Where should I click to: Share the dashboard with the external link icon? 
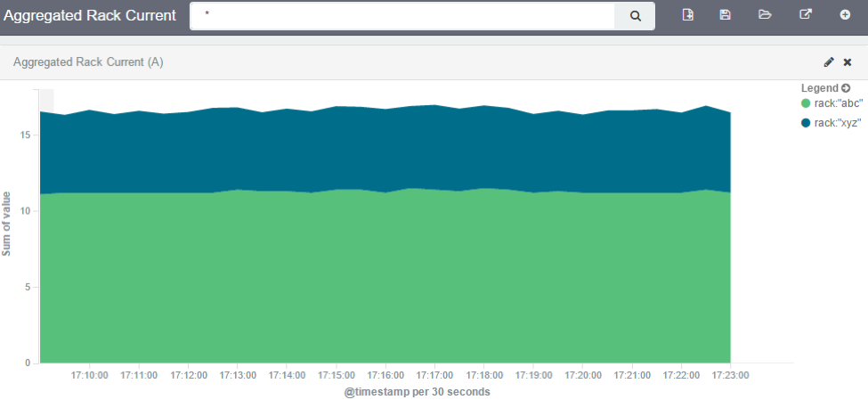tap(806, 14)
